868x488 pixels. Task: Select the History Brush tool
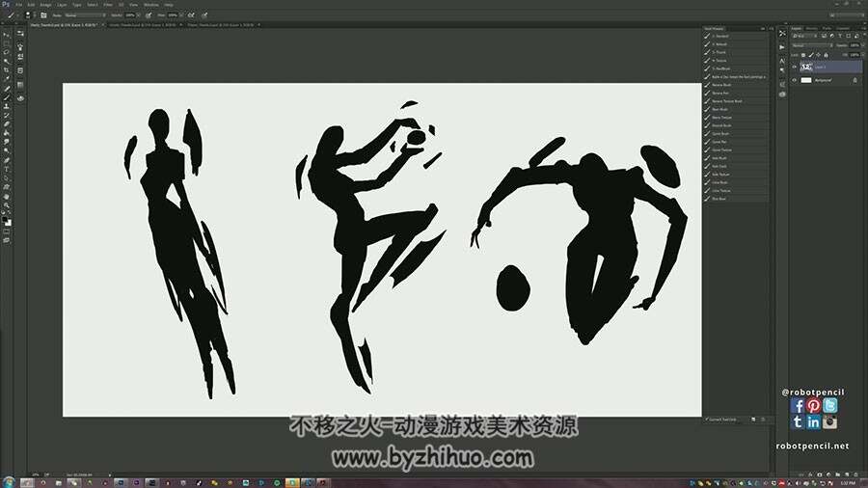coord(7,116)
